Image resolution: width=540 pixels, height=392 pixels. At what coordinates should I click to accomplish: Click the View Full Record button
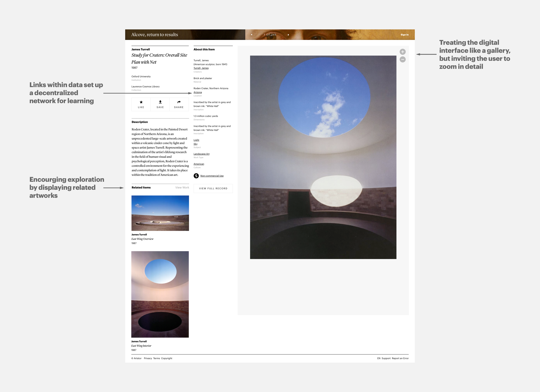(213, 188)
